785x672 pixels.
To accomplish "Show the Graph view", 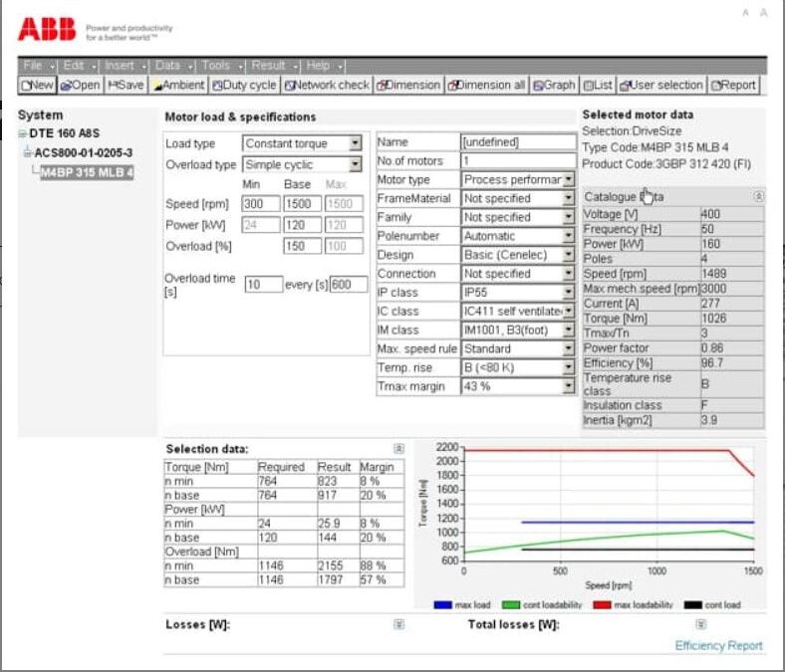I will [554, 85].
